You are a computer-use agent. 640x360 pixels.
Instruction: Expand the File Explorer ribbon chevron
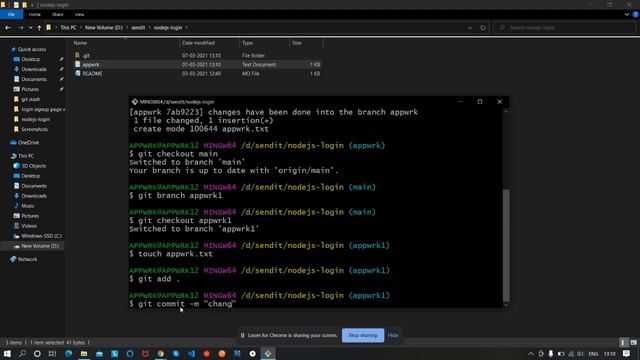point(627,14)
